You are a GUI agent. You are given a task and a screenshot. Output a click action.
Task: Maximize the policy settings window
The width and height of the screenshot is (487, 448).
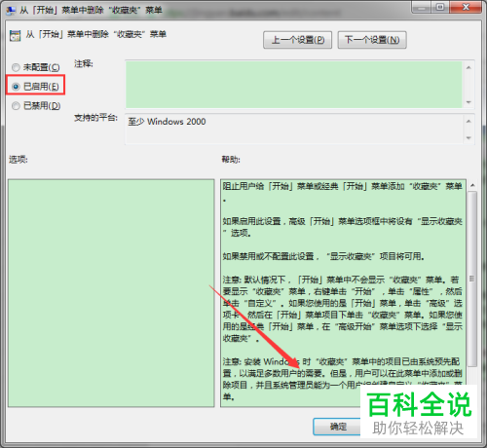[x=440, y=7]
